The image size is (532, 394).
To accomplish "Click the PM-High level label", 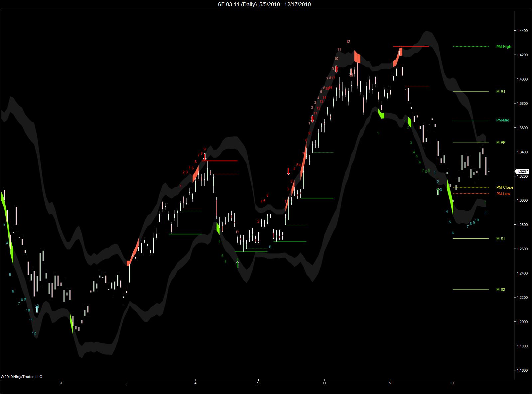I will coord(504,47).
